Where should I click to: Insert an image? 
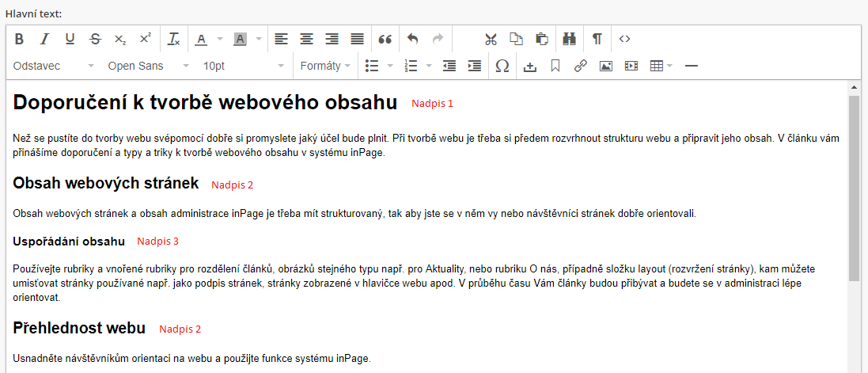605,66
